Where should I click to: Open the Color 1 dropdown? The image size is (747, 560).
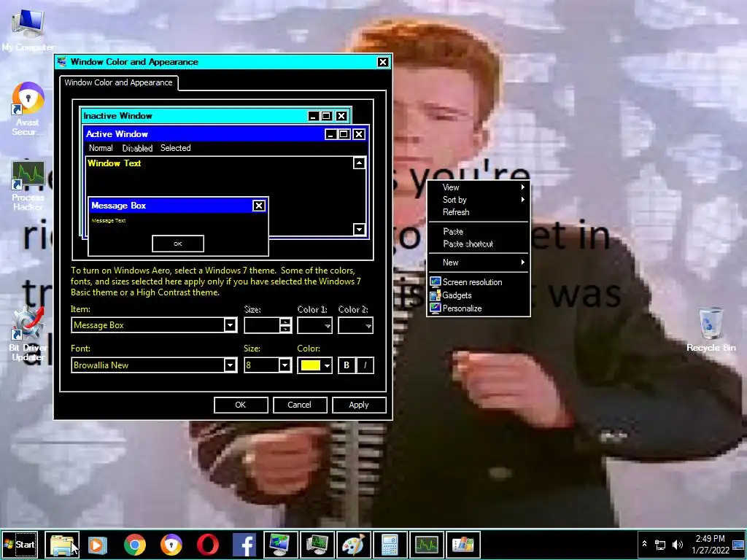point(315,325)
